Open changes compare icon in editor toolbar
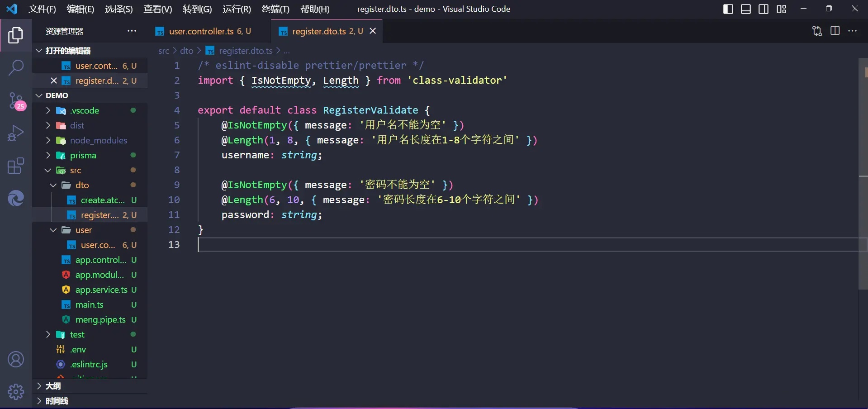 tap(817, 31)
